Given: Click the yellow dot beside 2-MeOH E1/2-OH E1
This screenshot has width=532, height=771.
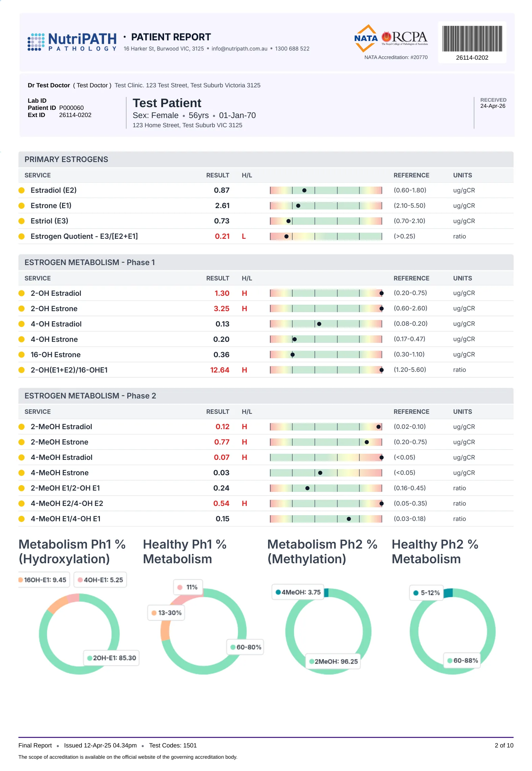Looking at the screenshot, I should (21, 488).
